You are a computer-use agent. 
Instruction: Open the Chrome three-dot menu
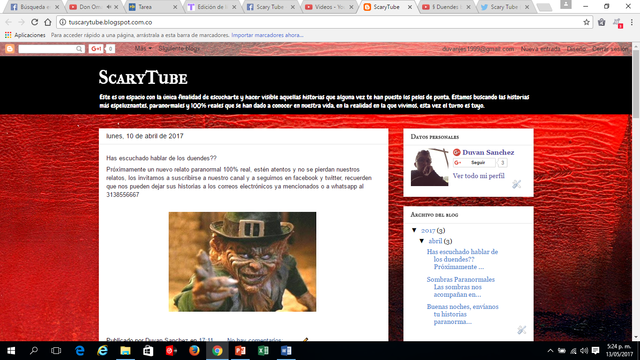[x=632, y=22]
